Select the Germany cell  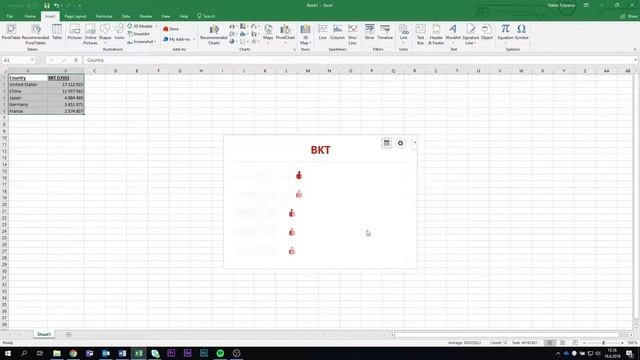point(27,104)
